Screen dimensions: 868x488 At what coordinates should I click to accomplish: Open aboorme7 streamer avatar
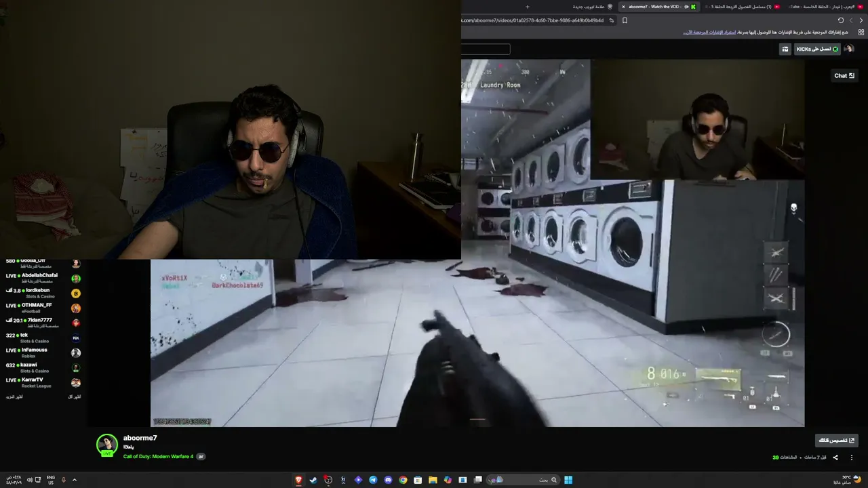click(107, 445)
